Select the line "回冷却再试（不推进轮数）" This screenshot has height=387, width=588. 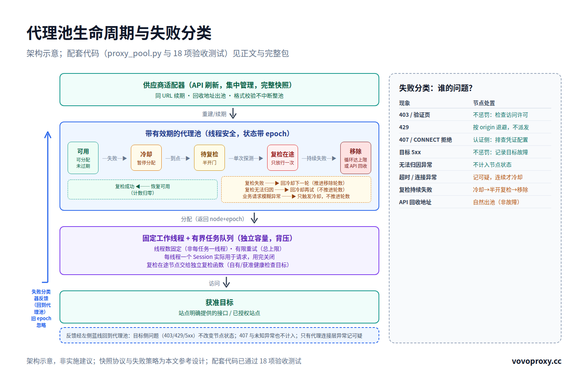click(317, 190)
